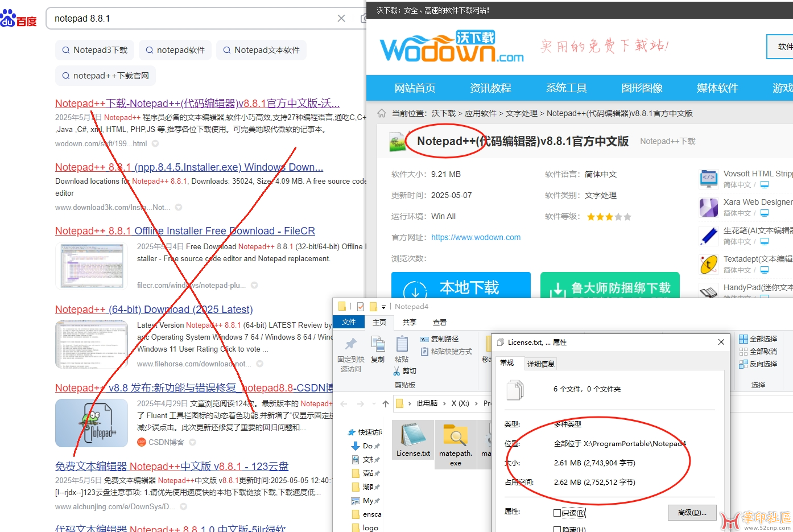Open 网站首页 in Wodown nav bar
This screenshot has width=793, height=532.
(415, 88)
